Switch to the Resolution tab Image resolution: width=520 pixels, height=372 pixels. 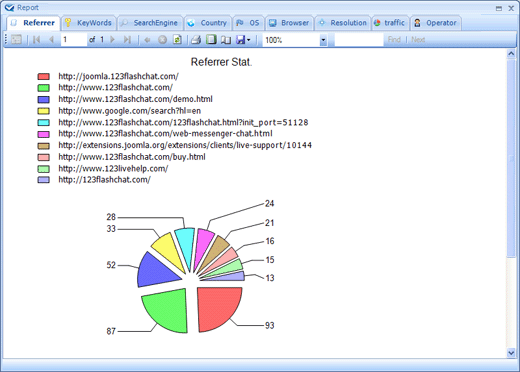point(342,23)
